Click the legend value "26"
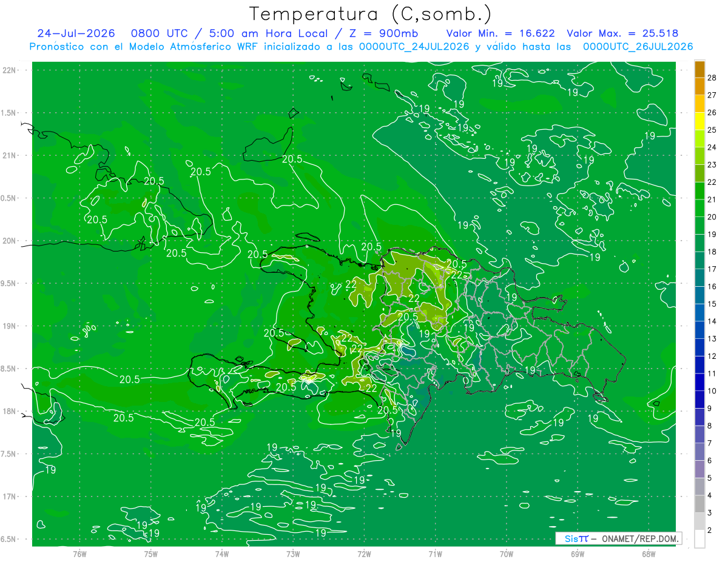Image resolution: width=728 pixels, height=562 pixels. (x=712, y=113)
